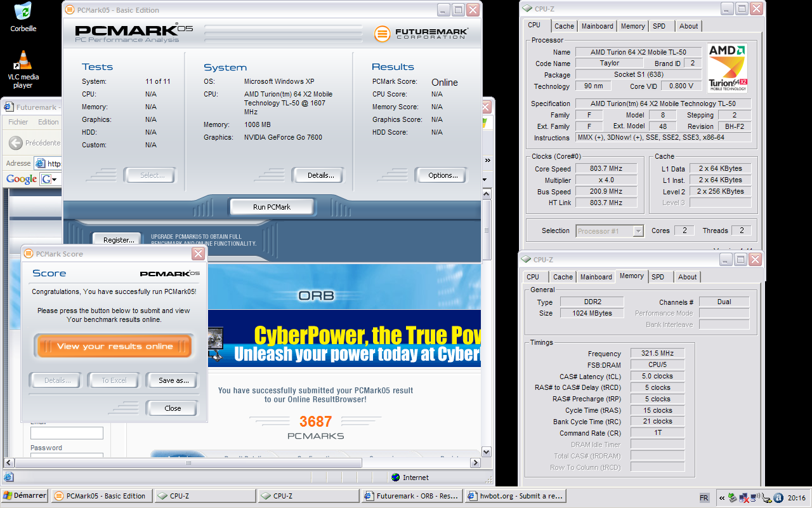Click the clock showing 20:16 in tray
Image resolution: width=812 pixels, height=508 pixels.
point(796,498)
